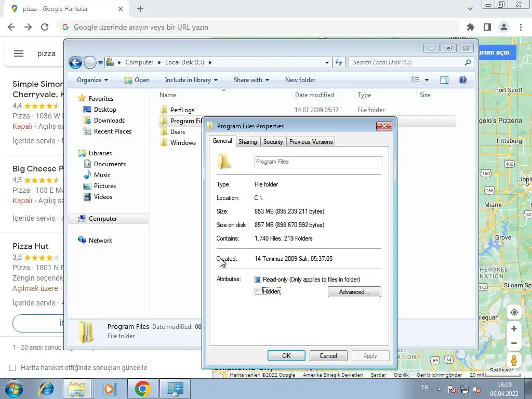Screen dimensions: 532x399
Task: Open Chrome three-dot menu
Action: pyautogui.click(x=521, y=27)
